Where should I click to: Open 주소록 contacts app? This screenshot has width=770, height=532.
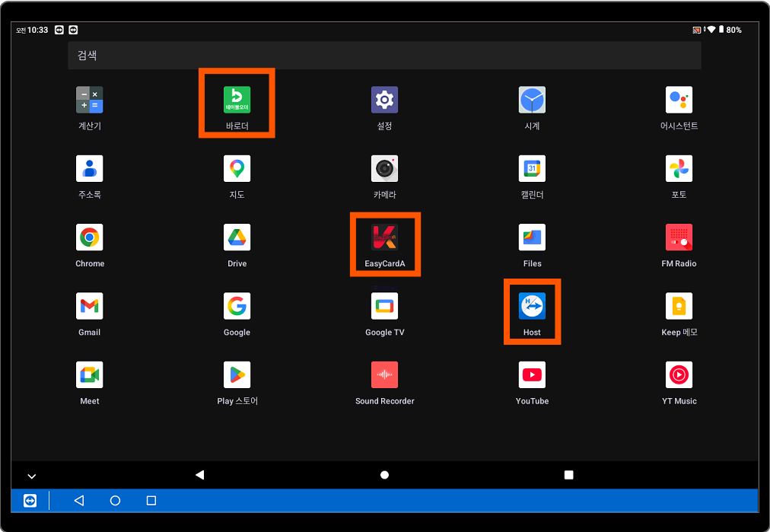tap(89, 168)
